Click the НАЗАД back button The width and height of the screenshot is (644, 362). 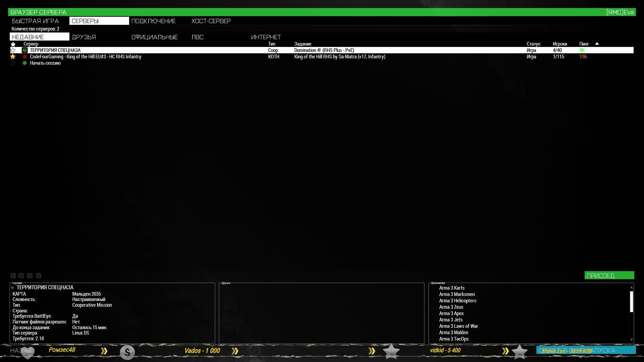click(x=21, y=351)
